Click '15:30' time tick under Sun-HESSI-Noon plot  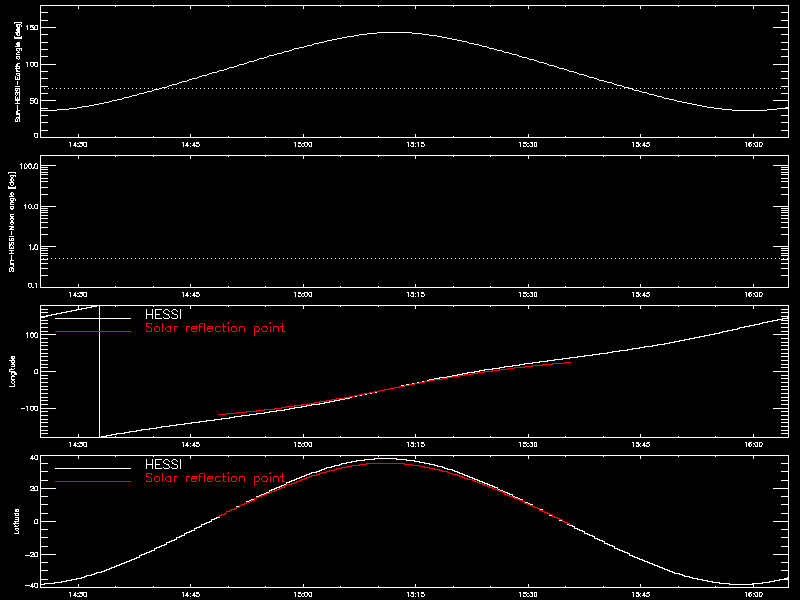click(x=528, y=295)
